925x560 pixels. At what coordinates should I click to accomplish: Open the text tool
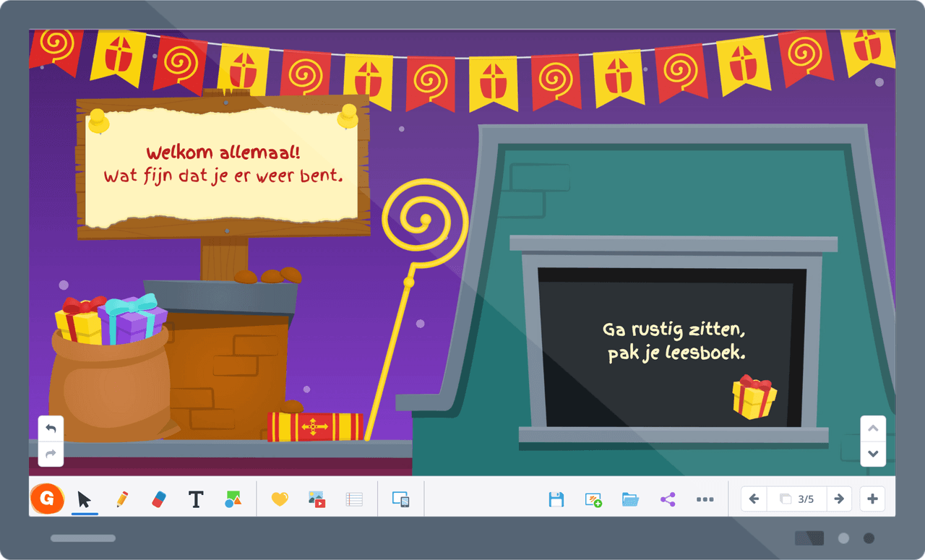click(x=195, y=499)
